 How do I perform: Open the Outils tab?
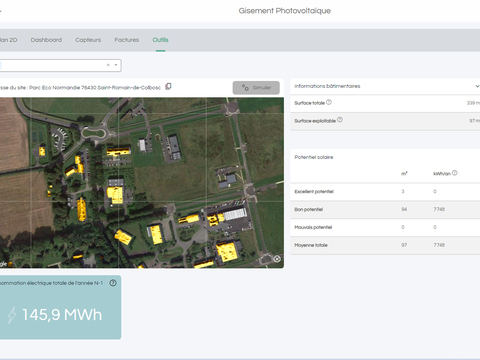pyautogui.click(x=160, y=40)
